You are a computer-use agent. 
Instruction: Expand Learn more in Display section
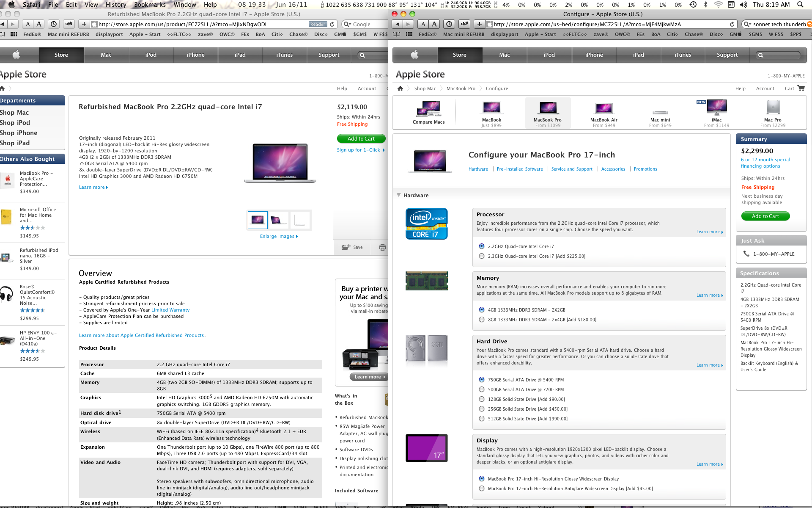click(710, 464)
